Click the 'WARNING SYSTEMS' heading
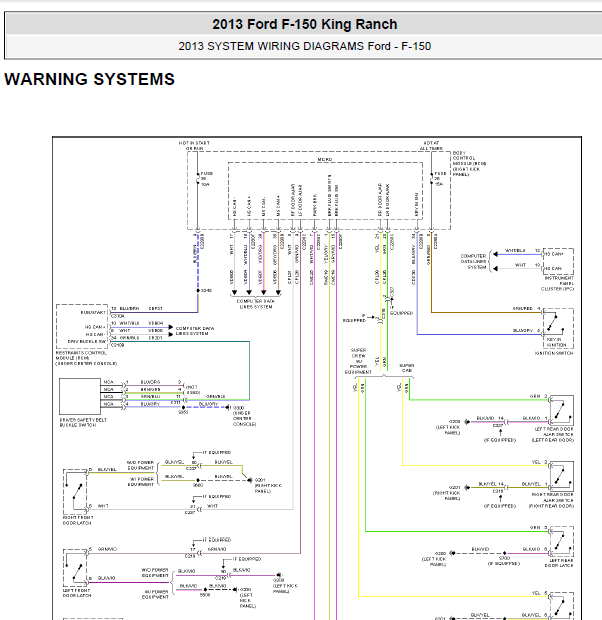The height and width of the screenshot is (620, 602). [89, 79]
